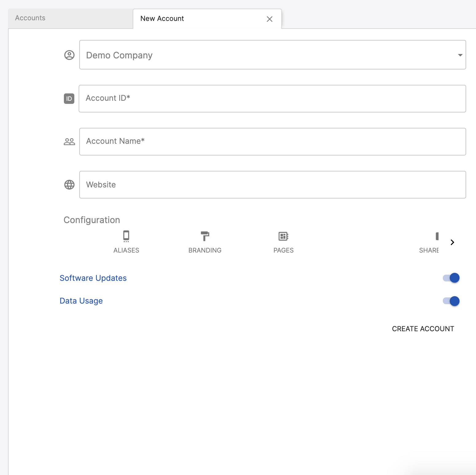Open the Demo Company dropdown
Image resolution: width=476 pixels, height=475 pixels.
272,55
